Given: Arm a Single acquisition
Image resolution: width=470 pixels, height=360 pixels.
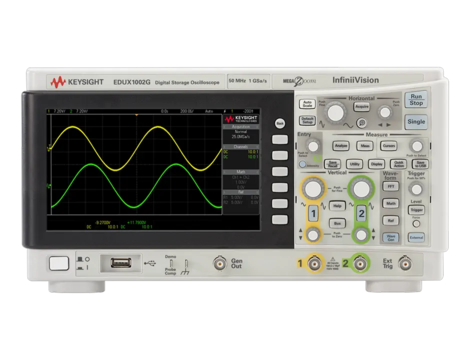Looking at the screenshot, I should click(x=416, y=122).
